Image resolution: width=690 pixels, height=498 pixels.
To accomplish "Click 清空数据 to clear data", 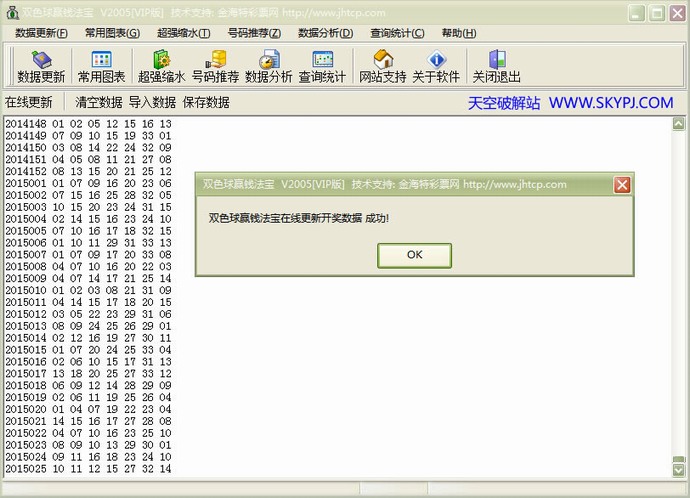I will 99,102.
